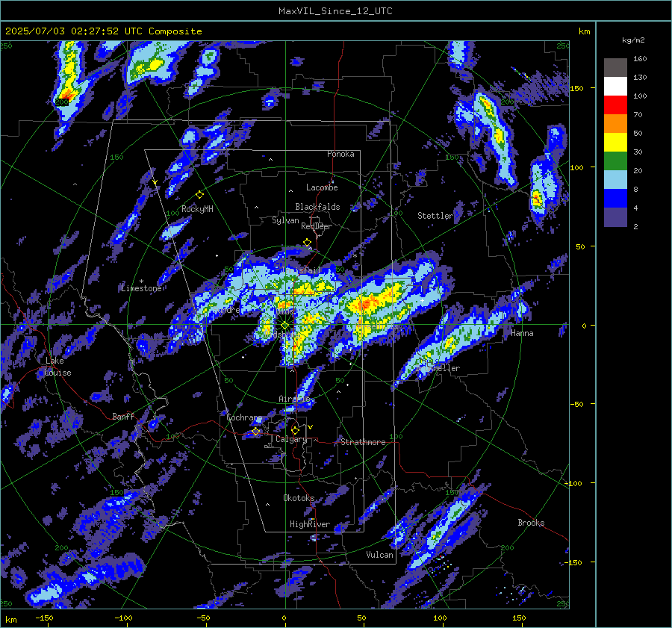The image size is (672, 628).
Task: Click the Brooks city label
Action: coord(531,523)
